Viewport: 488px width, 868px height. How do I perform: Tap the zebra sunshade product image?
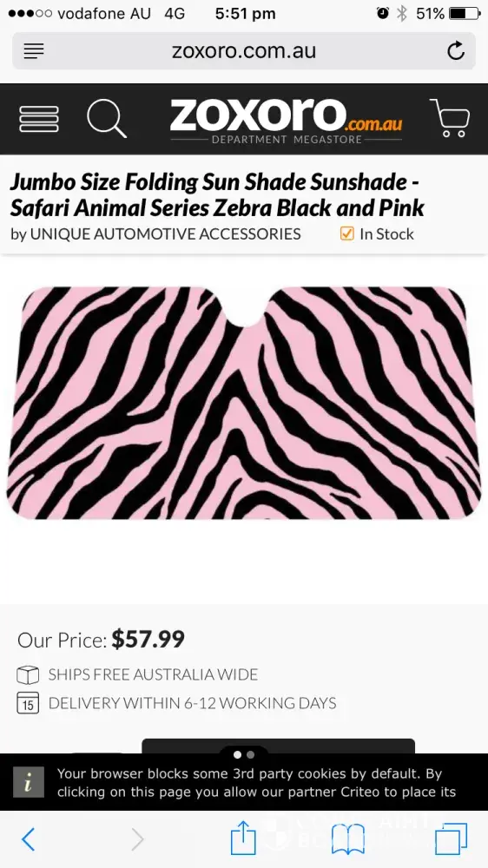coord(244,403)
